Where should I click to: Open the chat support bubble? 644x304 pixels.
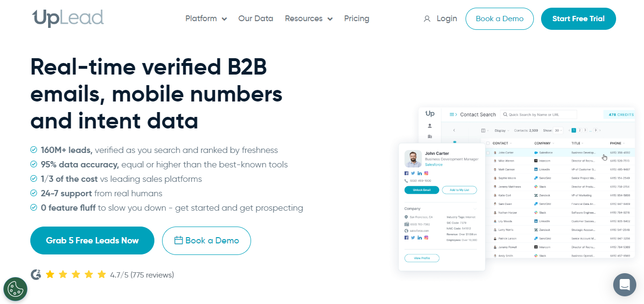(625, 285)
